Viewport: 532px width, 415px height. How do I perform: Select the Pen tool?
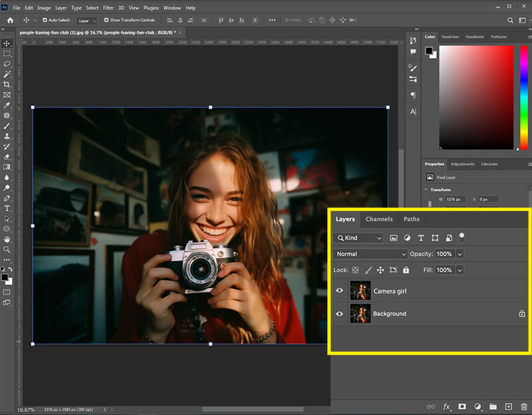coord(7,198)
